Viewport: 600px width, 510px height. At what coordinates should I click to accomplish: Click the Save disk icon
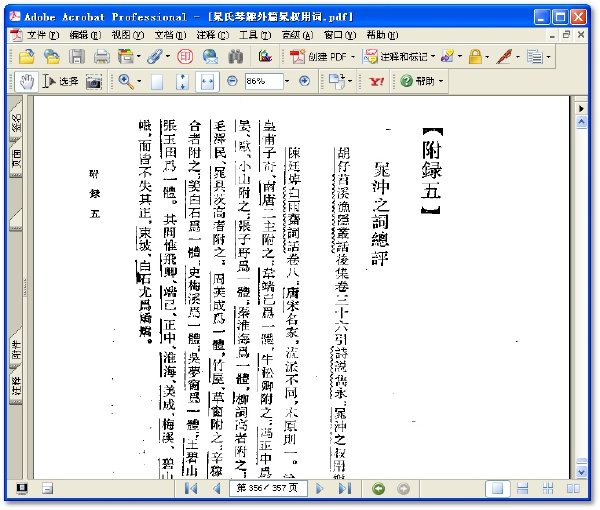[x=77, y=57]
